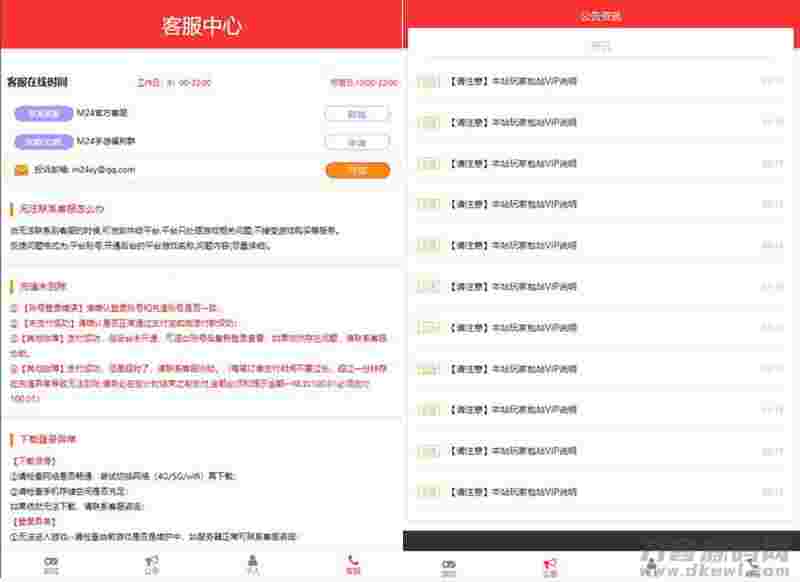Click the add button beside M24手游福利群
The height and width of the screenshot is (582, 800).
[x=355, y=140]
